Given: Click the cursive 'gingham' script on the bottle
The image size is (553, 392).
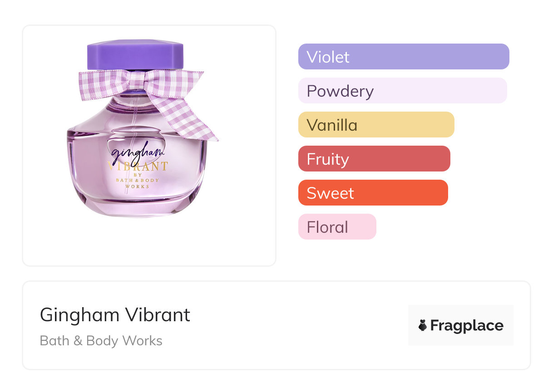Looking at the screenshot, I should click(129, 154).
